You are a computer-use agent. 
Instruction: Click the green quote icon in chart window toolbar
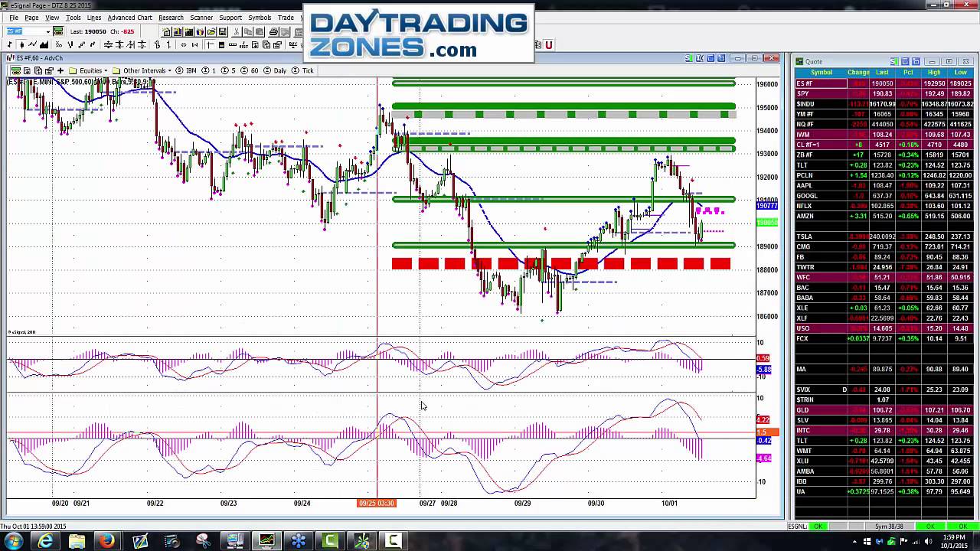16,70
